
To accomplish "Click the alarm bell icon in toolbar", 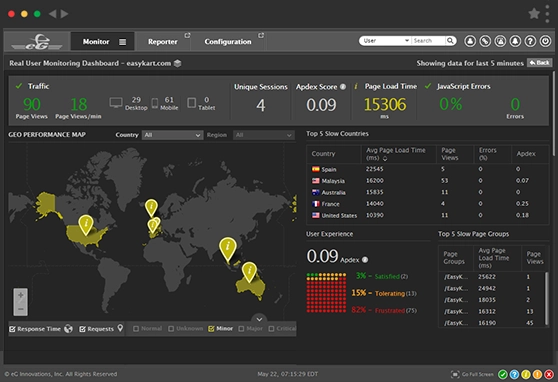I will pos(515,41).
